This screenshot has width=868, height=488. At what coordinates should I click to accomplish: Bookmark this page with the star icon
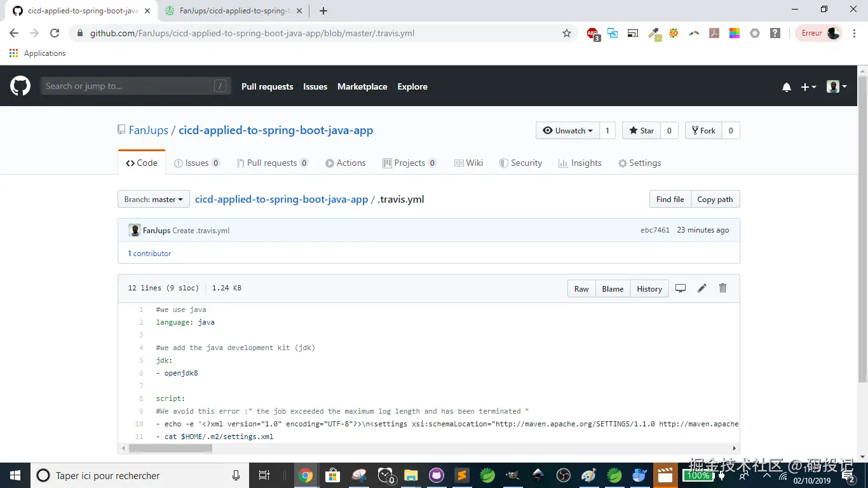[567, 33]
